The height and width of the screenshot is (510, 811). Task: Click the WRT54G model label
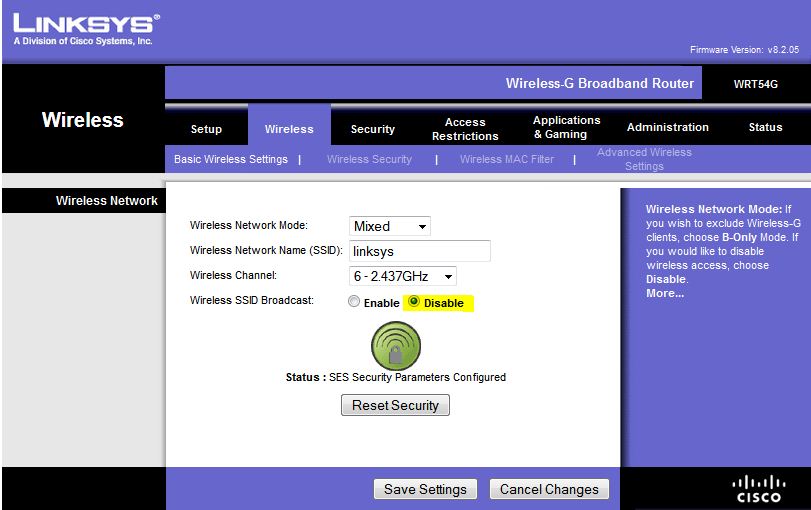(x=756, y=84)
